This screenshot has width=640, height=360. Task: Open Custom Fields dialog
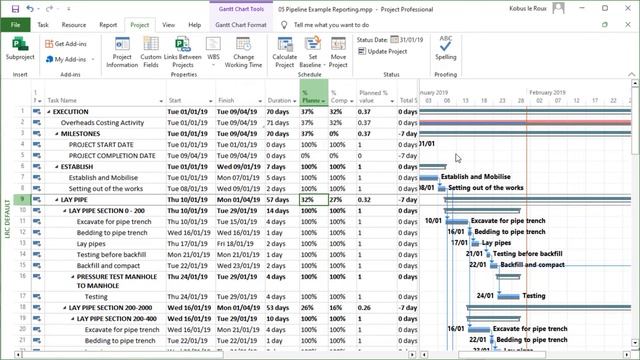151,52
